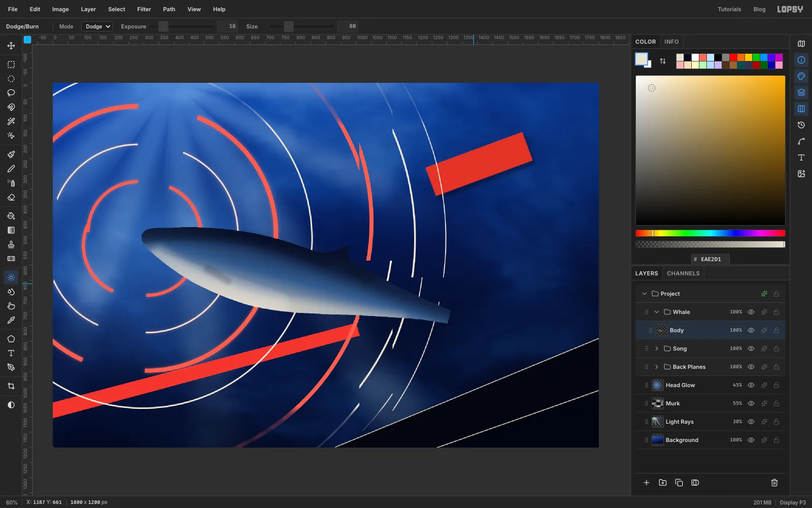Screen dimensions: 812x508
Task: Select the Background layer thumbnail
Action: click(658, 440)
